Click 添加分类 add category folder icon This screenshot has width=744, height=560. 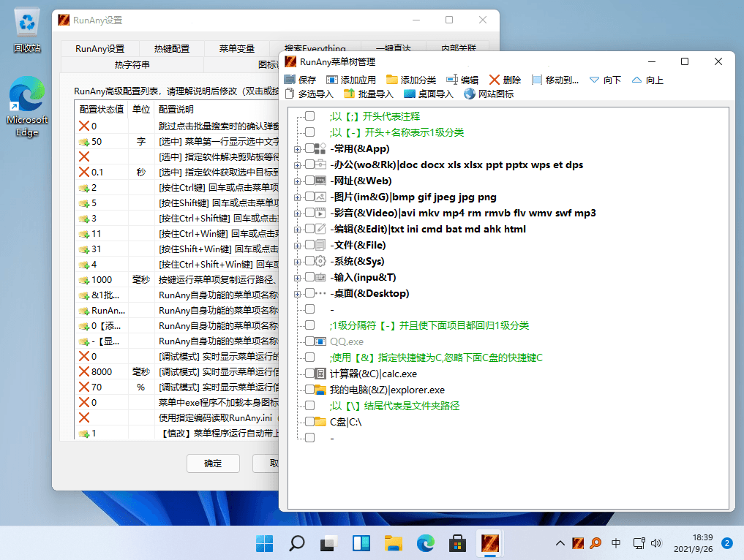tap(392, 80)
